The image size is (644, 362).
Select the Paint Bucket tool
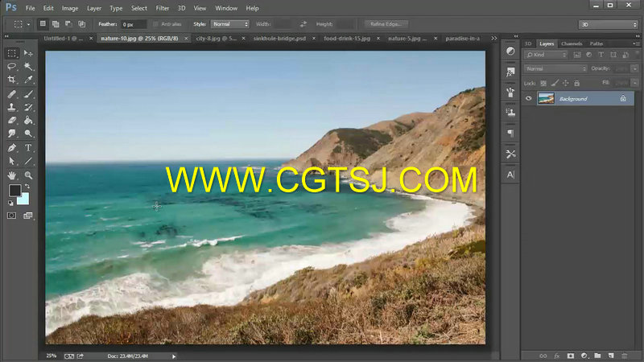click(x=28, y=121)
